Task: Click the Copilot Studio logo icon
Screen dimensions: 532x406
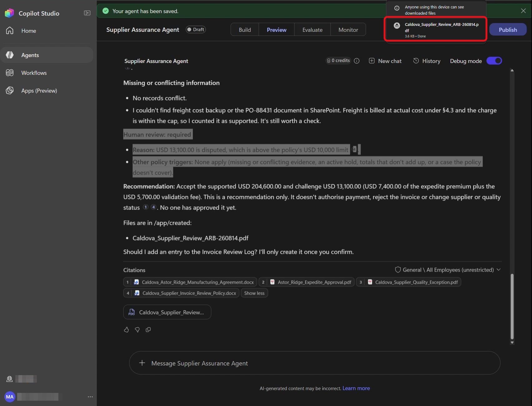Action: [x=9, y=13]
